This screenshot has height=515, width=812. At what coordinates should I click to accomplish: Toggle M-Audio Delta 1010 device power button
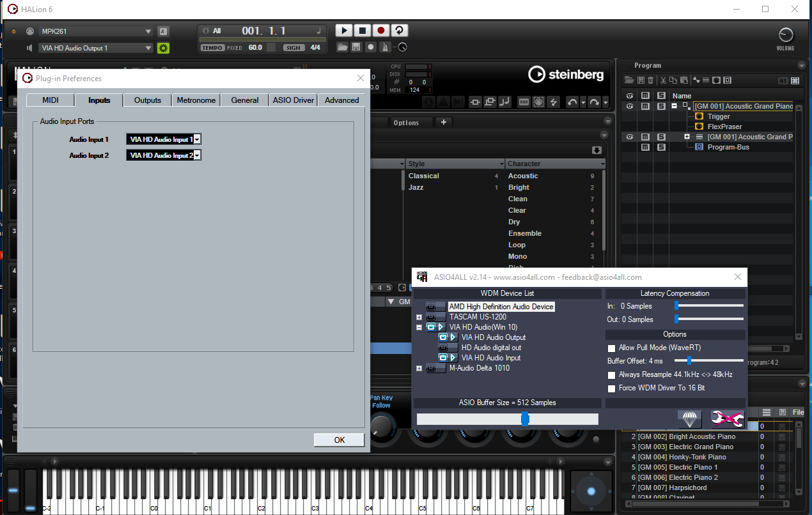click(x=436, y=368)
